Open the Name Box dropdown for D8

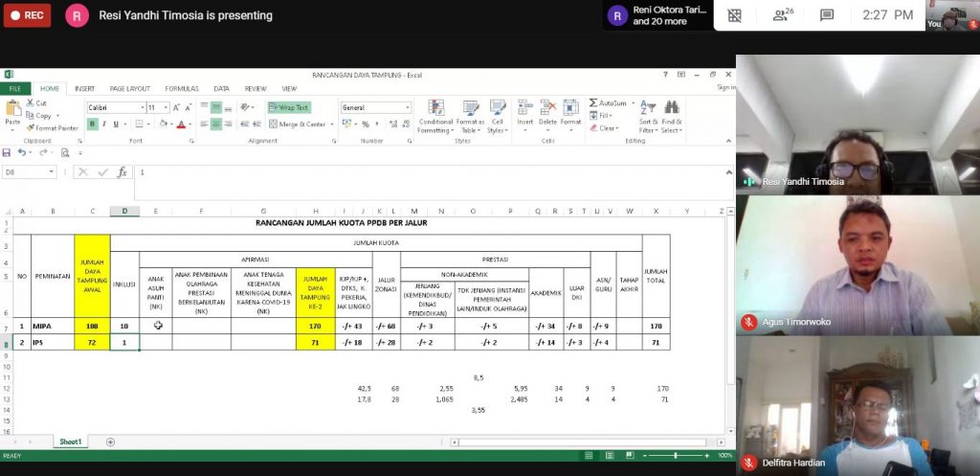53,172
